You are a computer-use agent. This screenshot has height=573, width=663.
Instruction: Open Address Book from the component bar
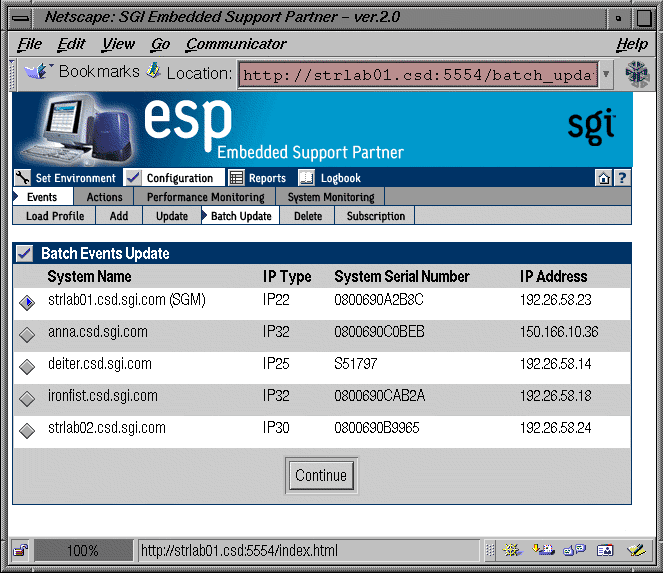pyautogui.click(x=605, y=550)
